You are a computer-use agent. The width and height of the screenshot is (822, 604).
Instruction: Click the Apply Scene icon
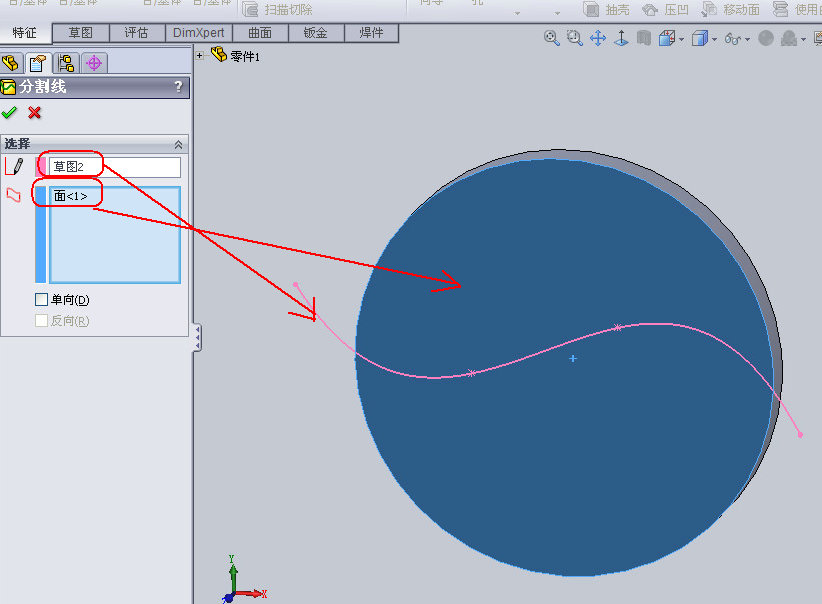[x=789, y=38]
